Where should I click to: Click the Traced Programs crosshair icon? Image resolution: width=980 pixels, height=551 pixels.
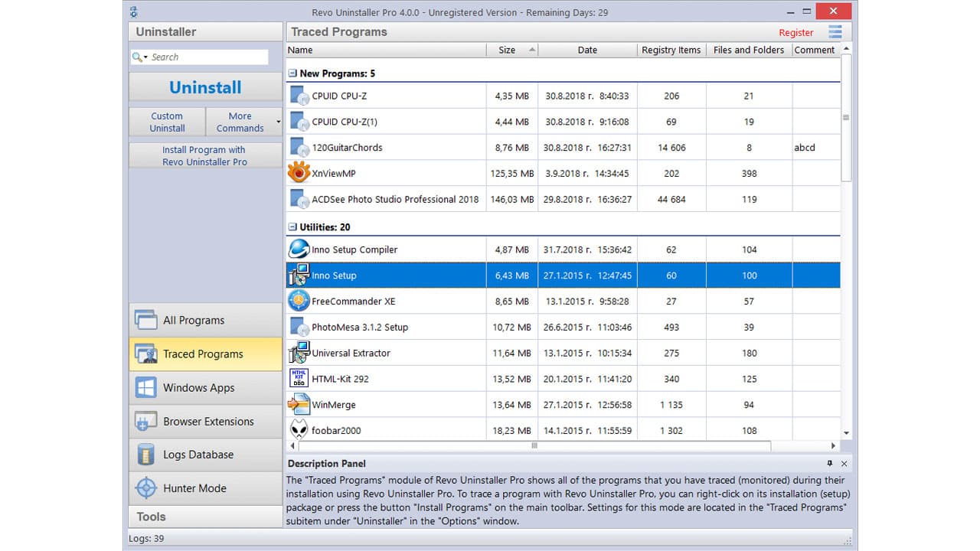tap(146, 354)
